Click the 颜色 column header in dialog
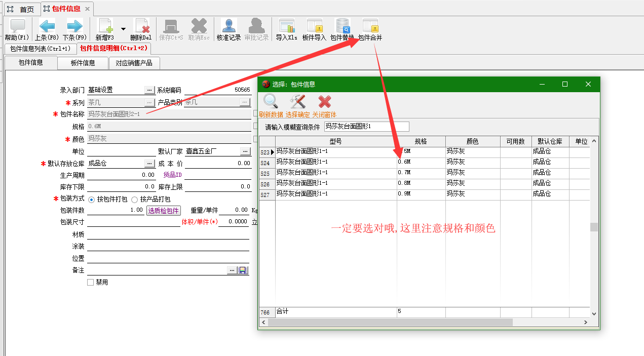 tap(473, 142)
